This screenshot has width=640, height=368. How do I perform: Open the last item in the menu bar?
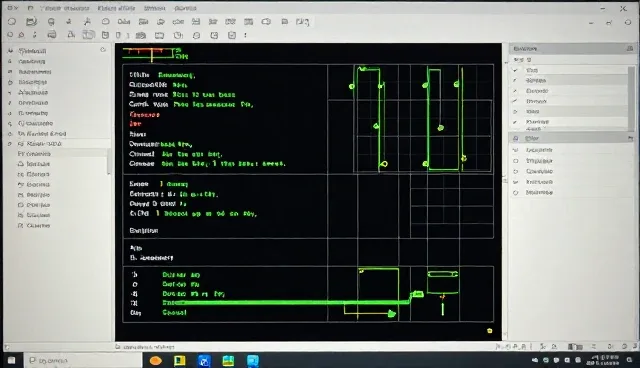(185, 8)
